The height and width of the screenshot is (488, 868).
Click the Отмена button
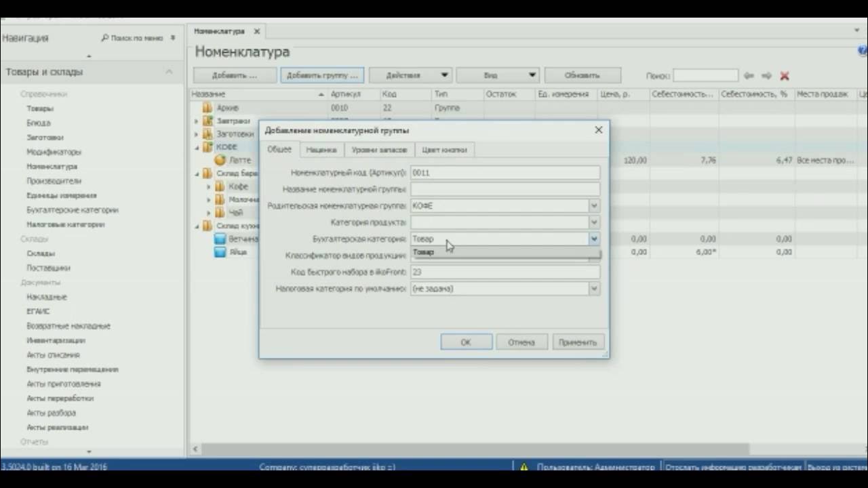click(x=521, y=342)
